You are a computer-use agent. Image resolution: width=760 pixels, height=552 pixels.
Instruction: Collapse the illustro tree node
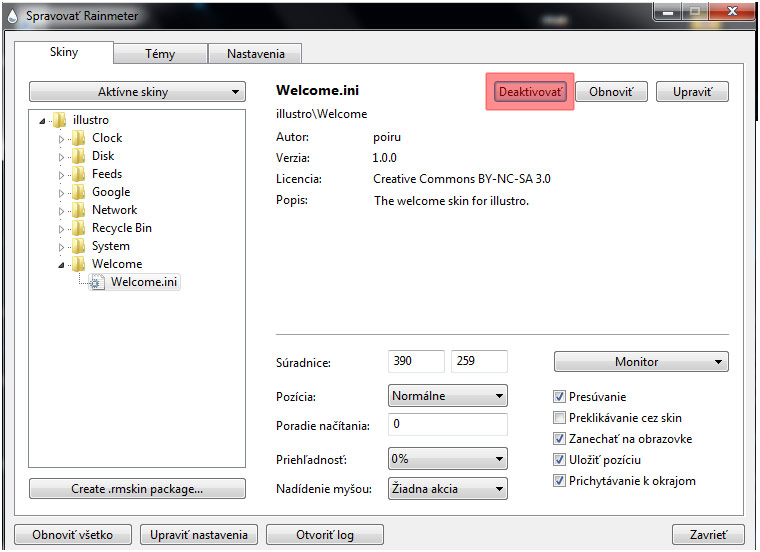pos(43,121)
